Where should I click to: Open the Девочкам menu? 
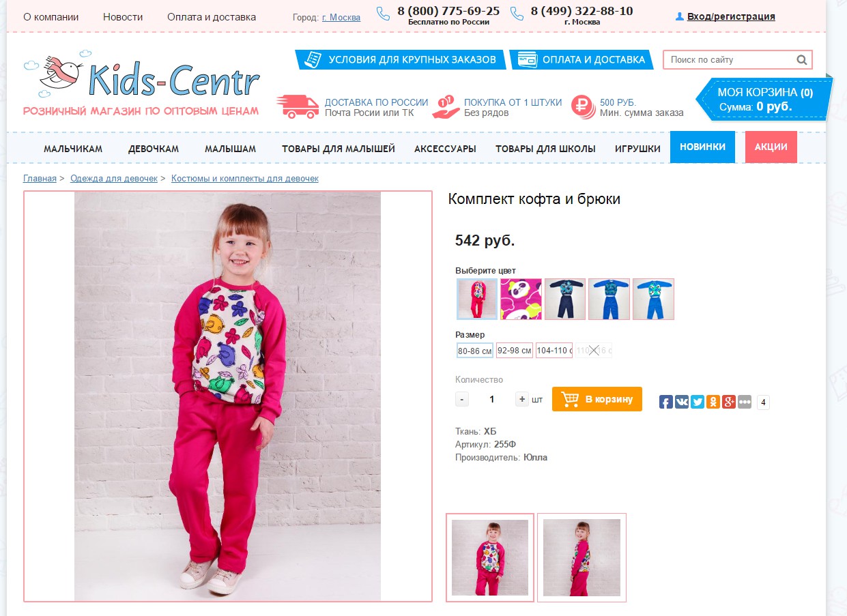pos(154,148)
